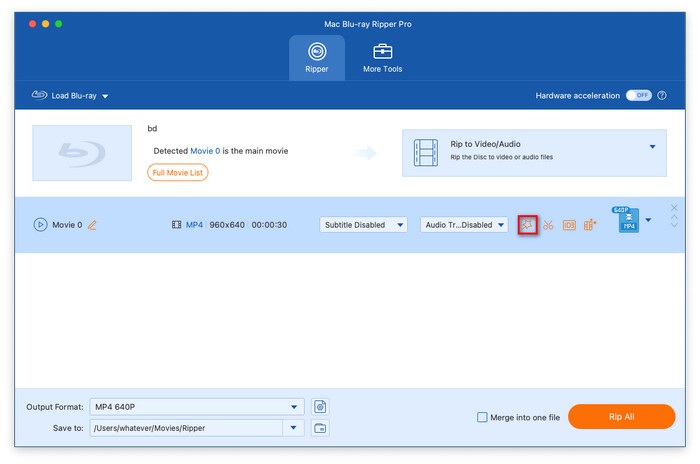Image resolution: width=700 pixels, height=464 pixels.
Task: Toggle Hardware acceleration switch
Action: click(638, 95)
